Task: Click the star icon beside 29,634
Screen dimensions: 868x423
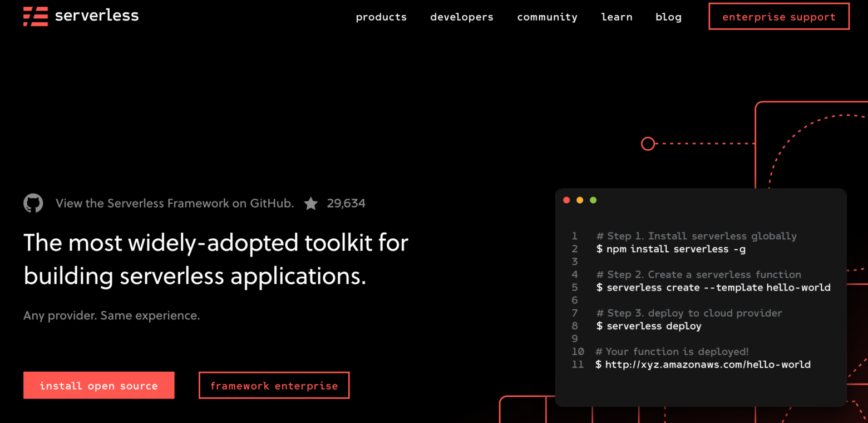Action: tap(311, 204)
